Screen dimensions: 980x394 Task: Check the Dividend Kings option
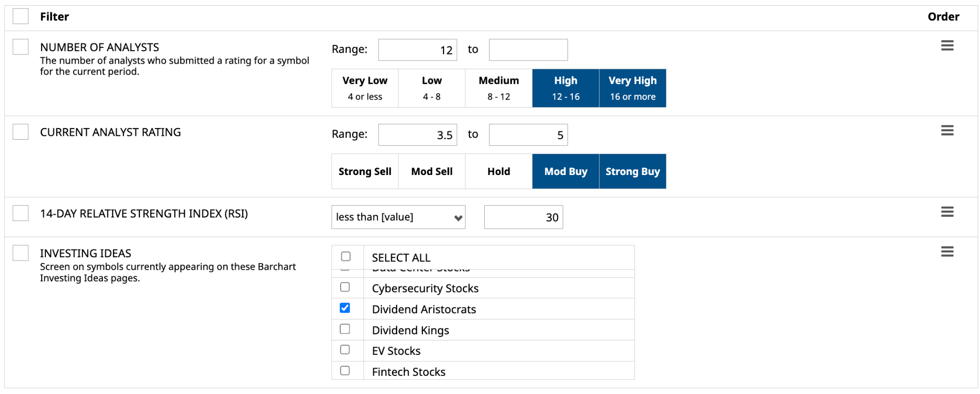point(345,329)
